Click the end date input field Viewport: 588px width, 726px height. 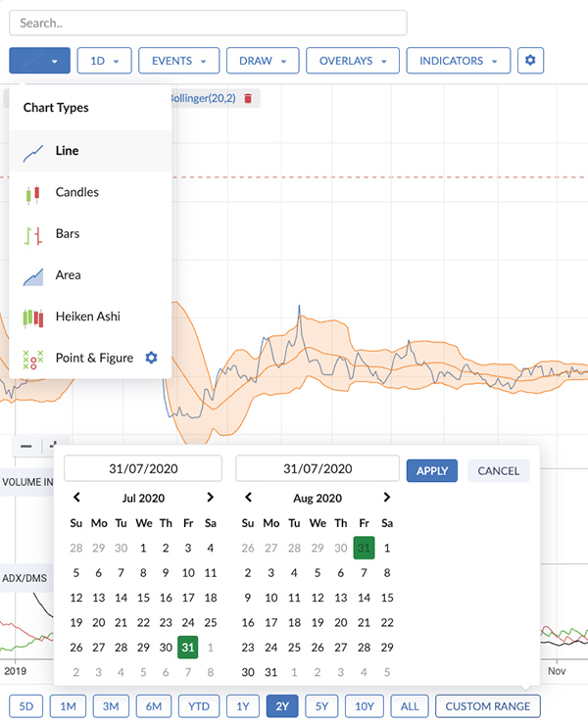click(x=318, y=468)
